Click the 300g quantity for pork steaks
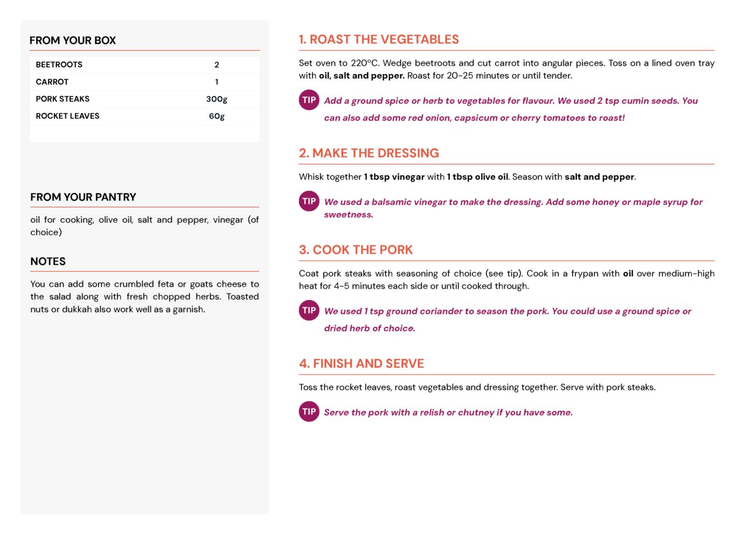Image resolution: width=756 pixels, height=535 pixels. [217, 99]
